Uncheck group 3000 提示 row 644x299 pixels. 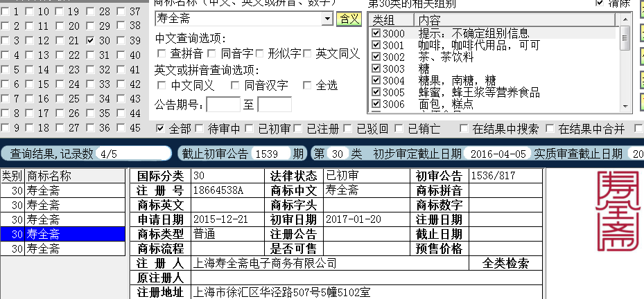[x=376, y=33]
